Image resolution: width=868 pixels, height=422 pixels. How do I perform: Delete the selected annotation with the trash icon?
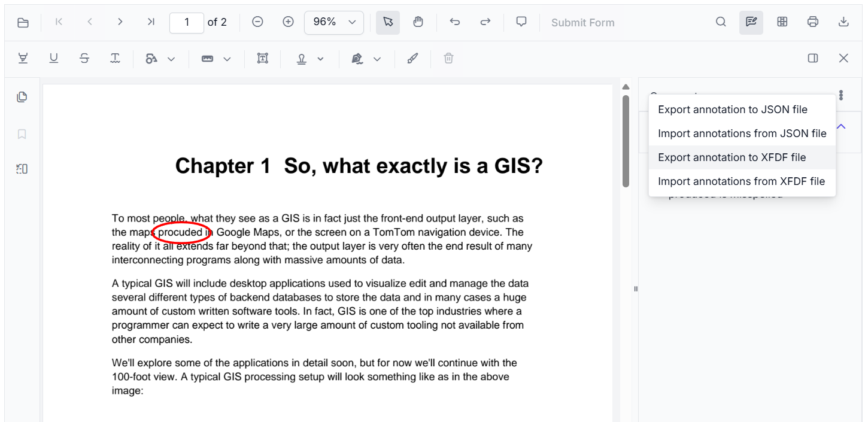(448, 58)
